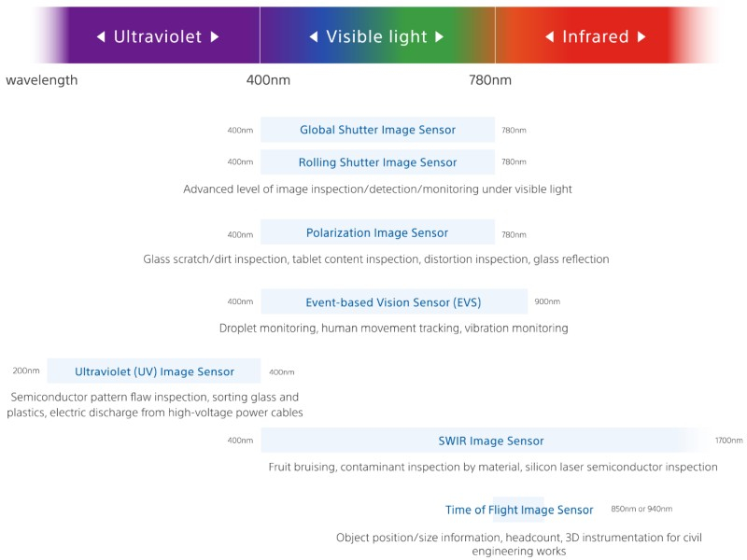Open the Global Shutter Image Sensor link
747x560 pixels.
tap(377, 130)
